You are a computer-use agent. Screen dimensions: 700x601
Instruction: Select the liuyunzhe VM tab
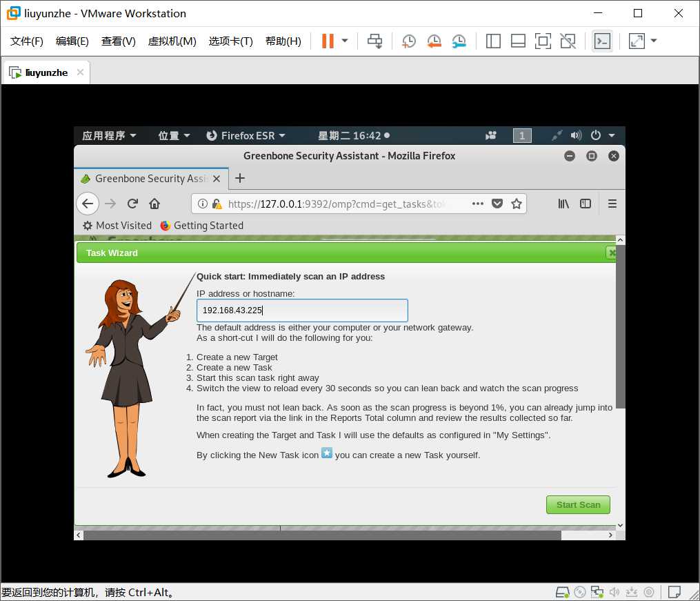(x=46, y=72)
